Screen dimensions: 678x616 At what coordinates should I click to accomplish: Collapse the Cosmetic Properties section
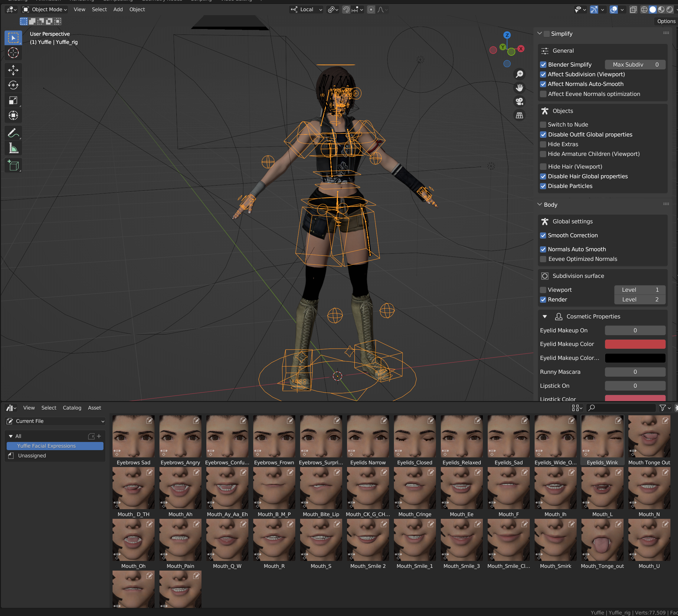point(545,317)
